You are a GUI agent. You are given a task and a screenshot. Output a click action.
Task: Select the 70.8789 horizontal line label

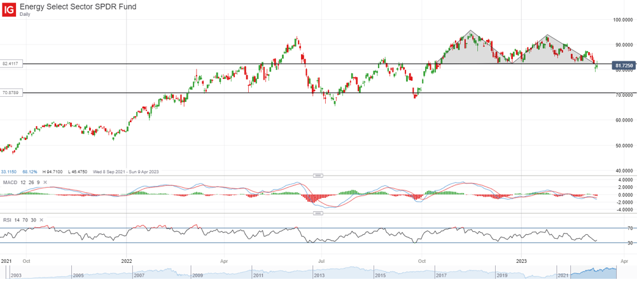click(12, 93)
